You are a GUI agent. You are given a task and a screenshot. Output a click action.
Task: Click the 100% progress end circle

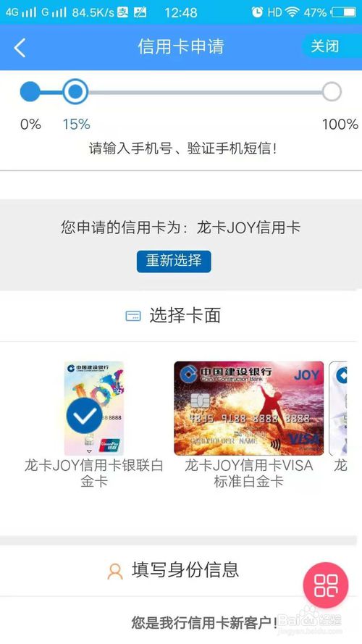pyautogui.click(x=332, y=91)
